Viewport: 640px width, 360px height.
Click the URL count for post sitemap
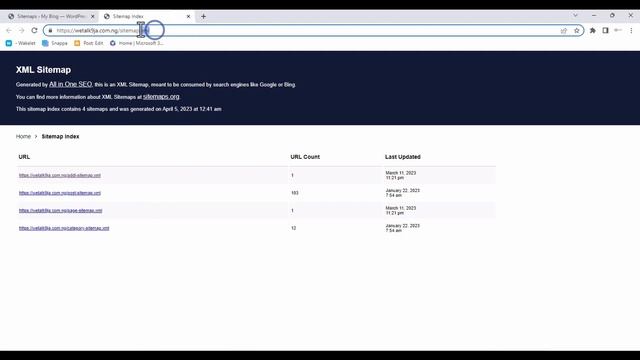coord(294,193)
